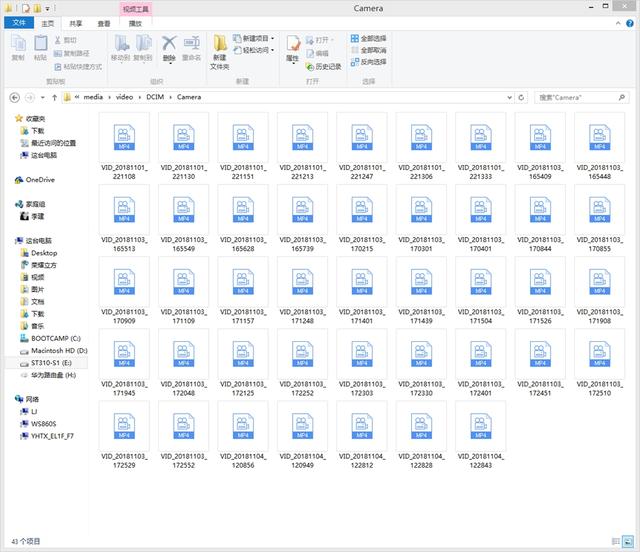Switch to the Home (主页) tab
Screen dimensions: 640x552
(x=48, y=24)
